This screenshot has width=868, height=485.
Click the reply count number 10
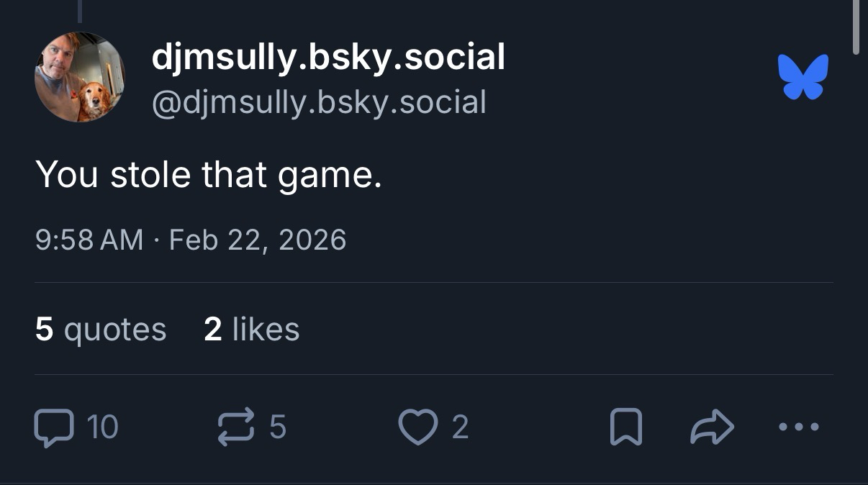[102, 427]
